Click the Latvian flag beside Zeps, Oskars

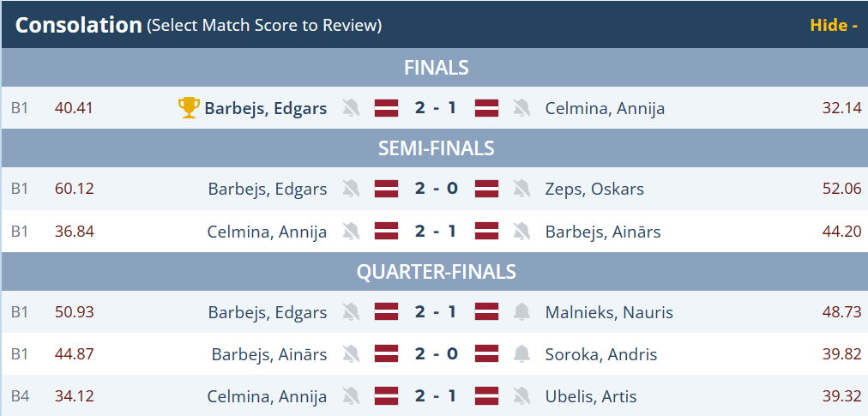click(x=487, y=189)
